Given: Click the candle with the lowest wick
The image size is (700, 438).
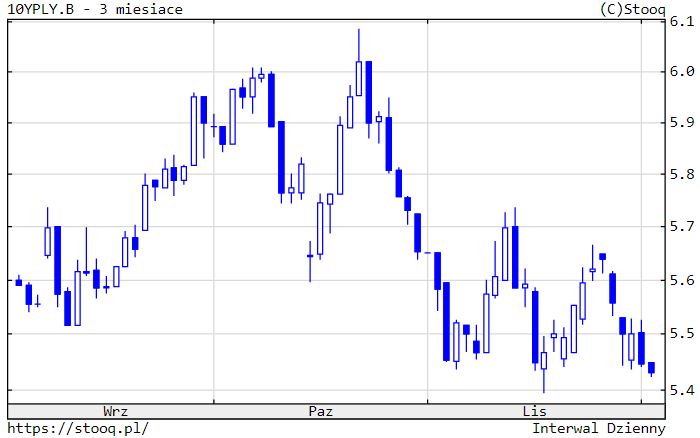Looking at the screenshot, I should (544, 360).
